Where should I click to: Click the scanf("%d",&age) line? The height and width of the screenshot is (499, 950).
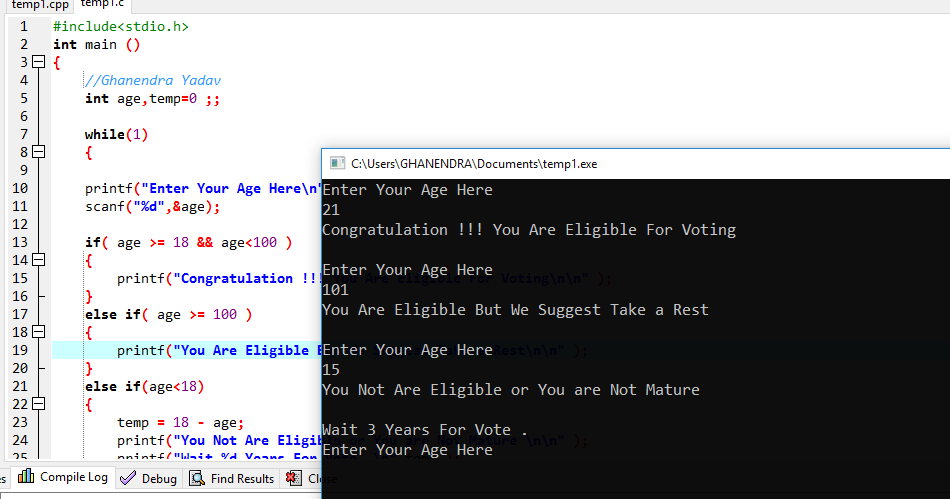tap(152, 207)
